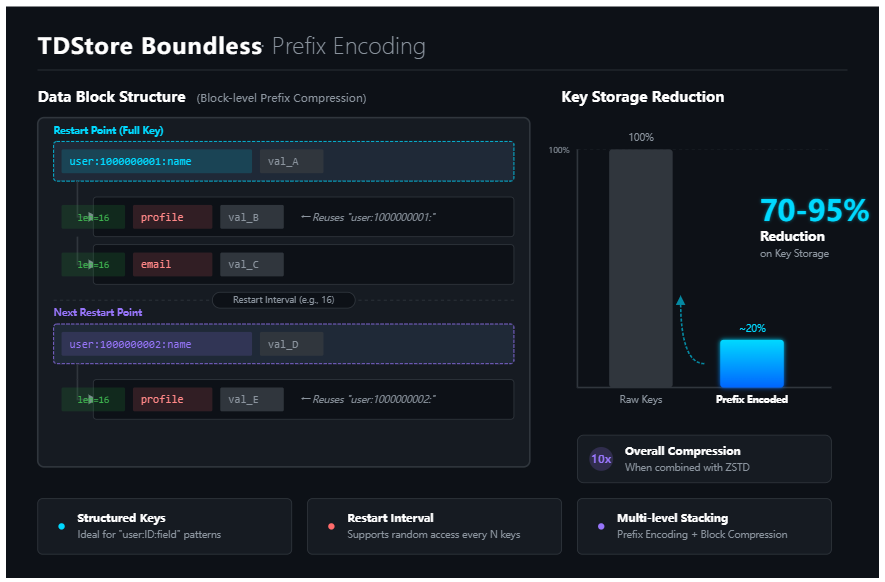Click the Multi-level Stacking card
This screenshot has width=885, height=582.
[x=704, y=526]
